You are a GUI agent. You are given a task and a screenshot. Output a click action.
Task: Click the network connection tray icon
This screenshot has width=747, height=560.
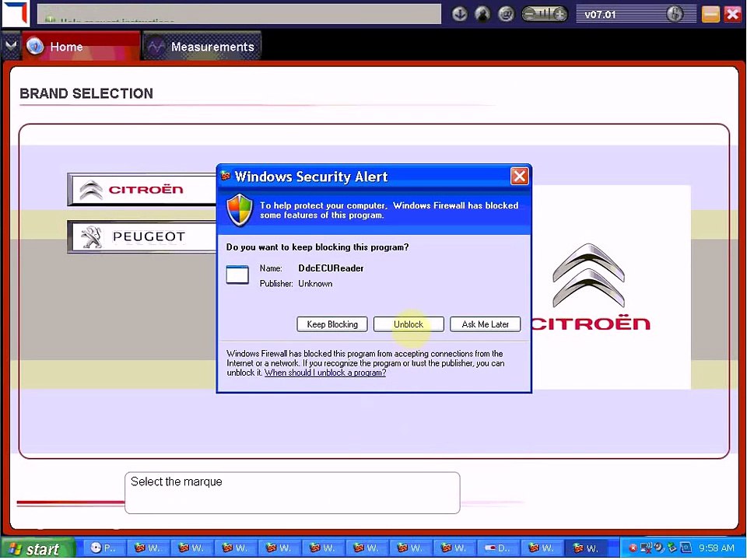pos(646,548)
